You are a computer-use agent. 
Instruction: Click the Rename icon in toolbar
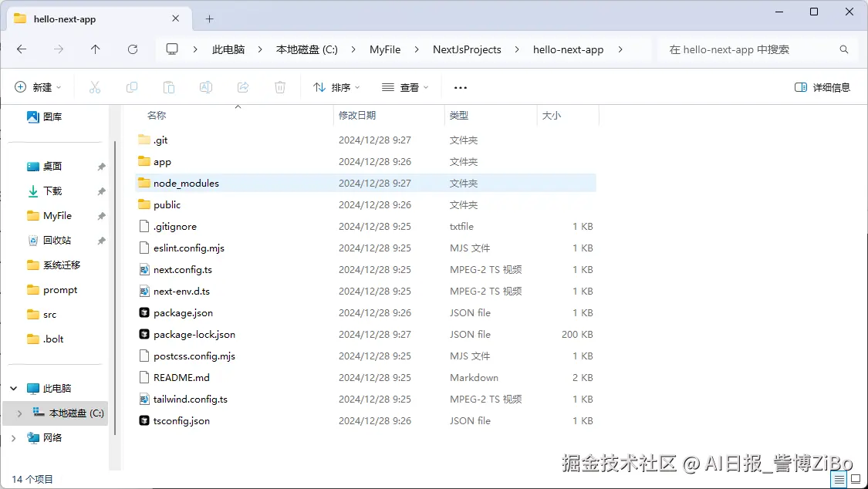pos(206,87)
